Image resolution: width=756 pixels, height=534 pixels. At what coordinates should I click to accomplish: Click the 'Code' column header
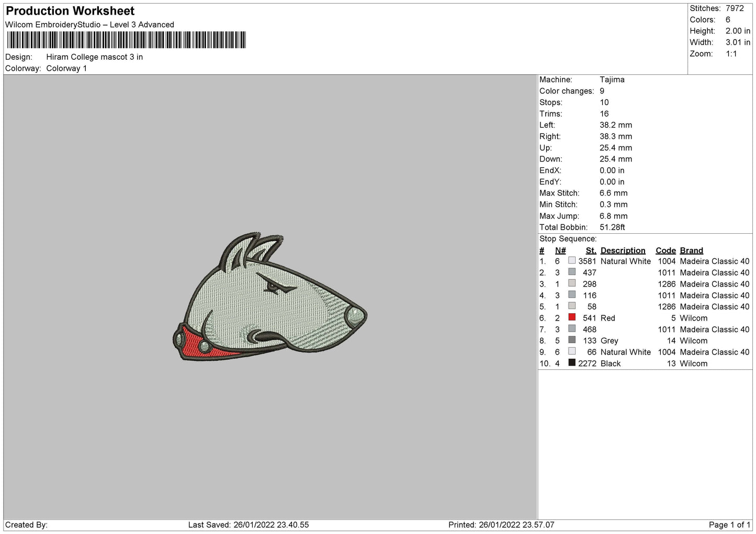[665, 251]
